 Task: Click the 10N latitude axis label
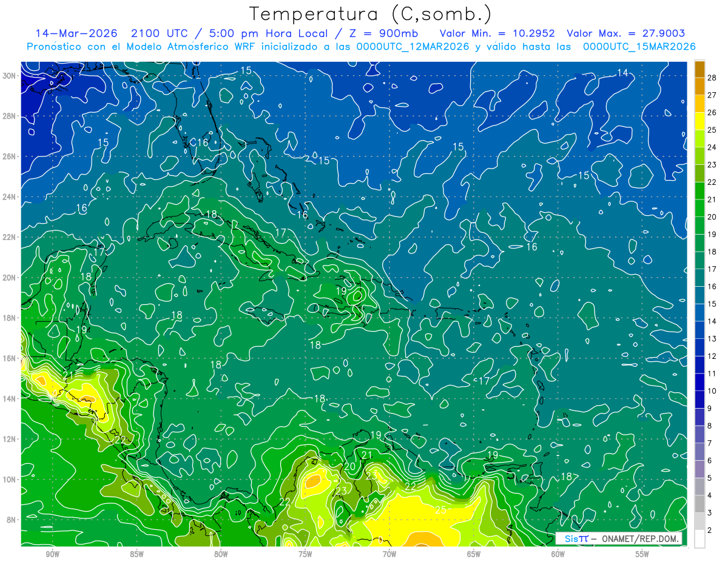click(9, 479)
